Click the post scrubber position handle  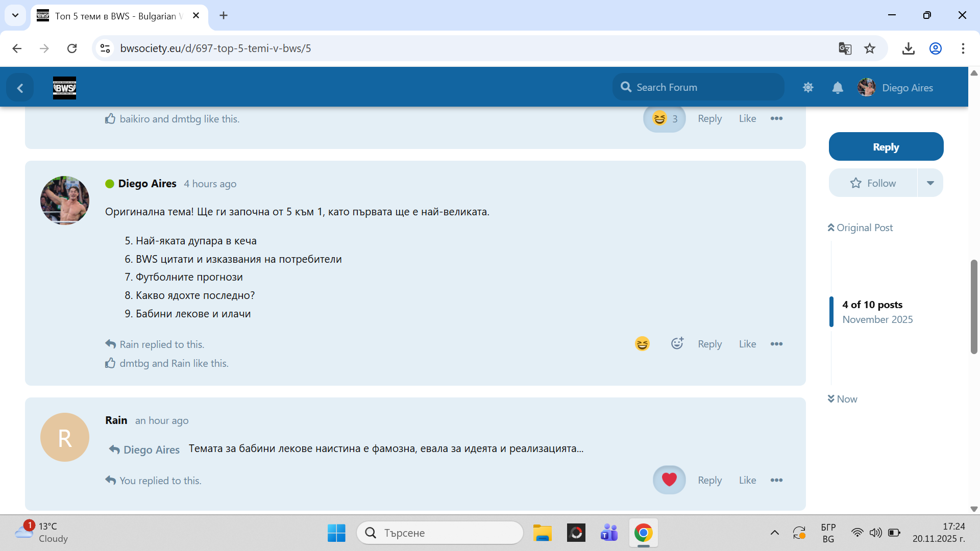[831, 312]
